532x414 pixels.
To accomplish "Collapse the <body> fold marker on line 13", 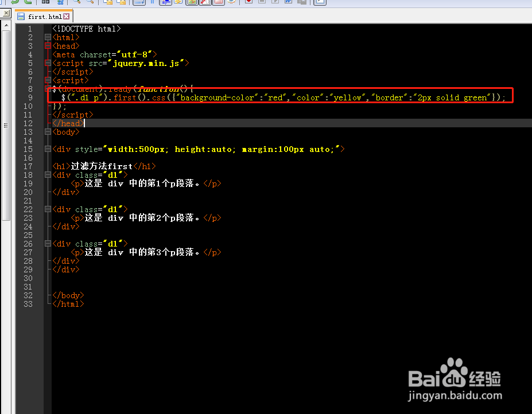I will (x=48, y=132).
